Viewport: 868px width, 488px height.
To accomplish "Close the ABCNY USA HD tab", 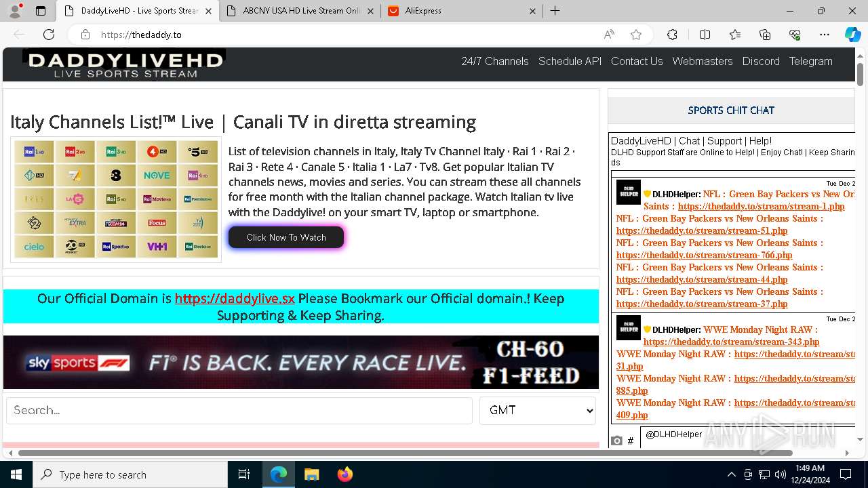I will 370,11.
